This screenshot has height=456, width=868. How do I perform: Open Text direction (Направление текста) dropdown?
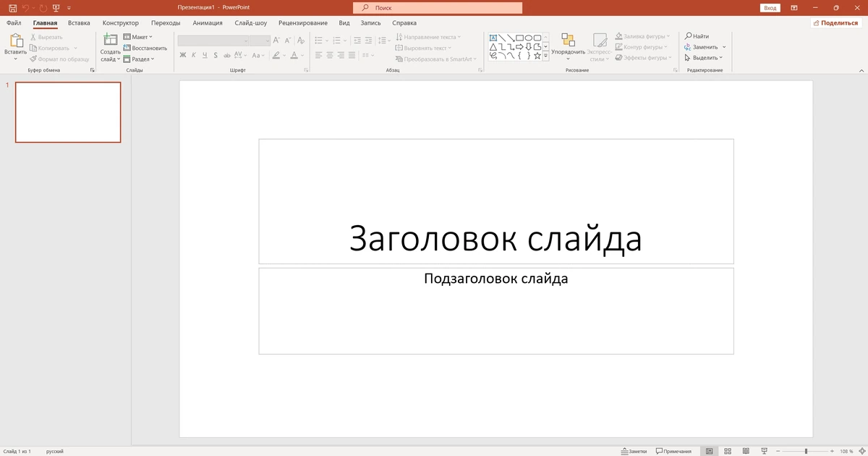428,36
